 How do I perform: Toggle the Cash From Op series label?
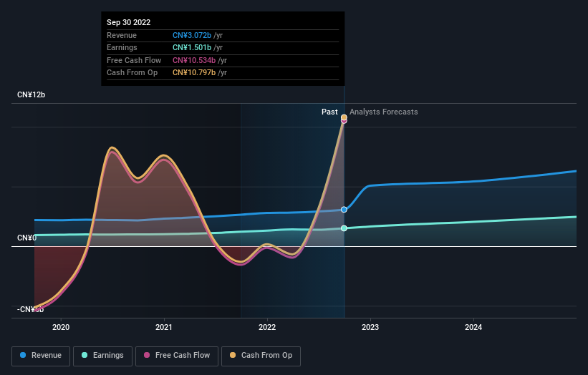click(267, 356)
